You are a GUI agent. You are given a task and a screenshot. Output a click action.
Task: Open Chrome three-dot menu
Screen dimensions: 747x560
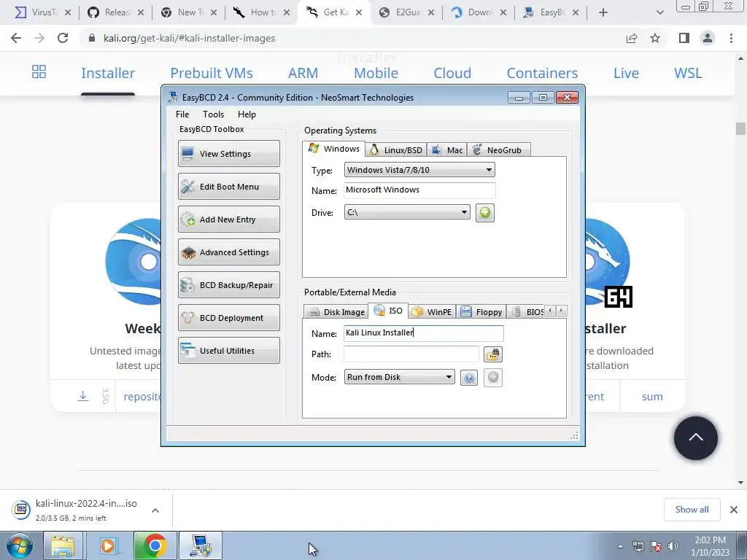tap(731, 38)
